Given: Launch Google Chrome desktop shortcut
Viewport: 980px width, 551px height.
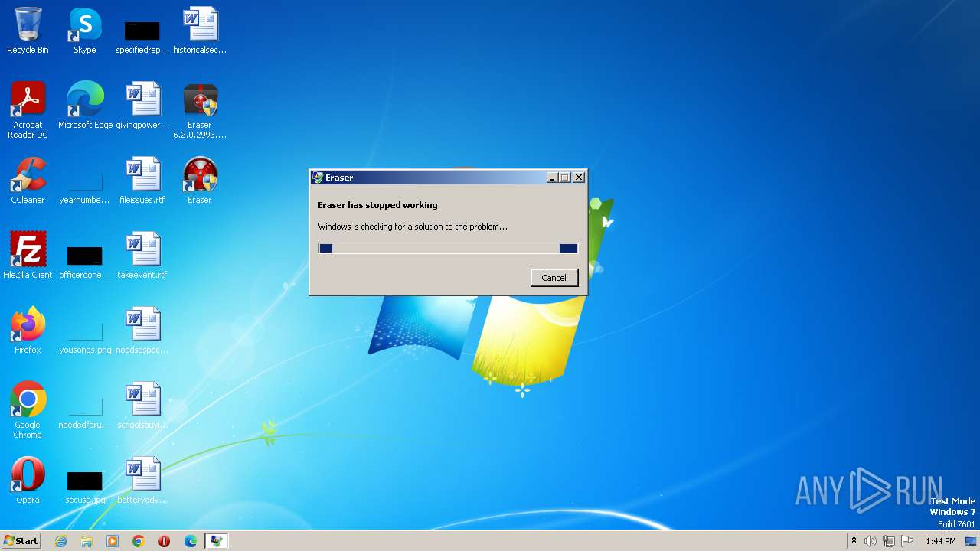Looking at the screenshot, I should click(28, 410).
